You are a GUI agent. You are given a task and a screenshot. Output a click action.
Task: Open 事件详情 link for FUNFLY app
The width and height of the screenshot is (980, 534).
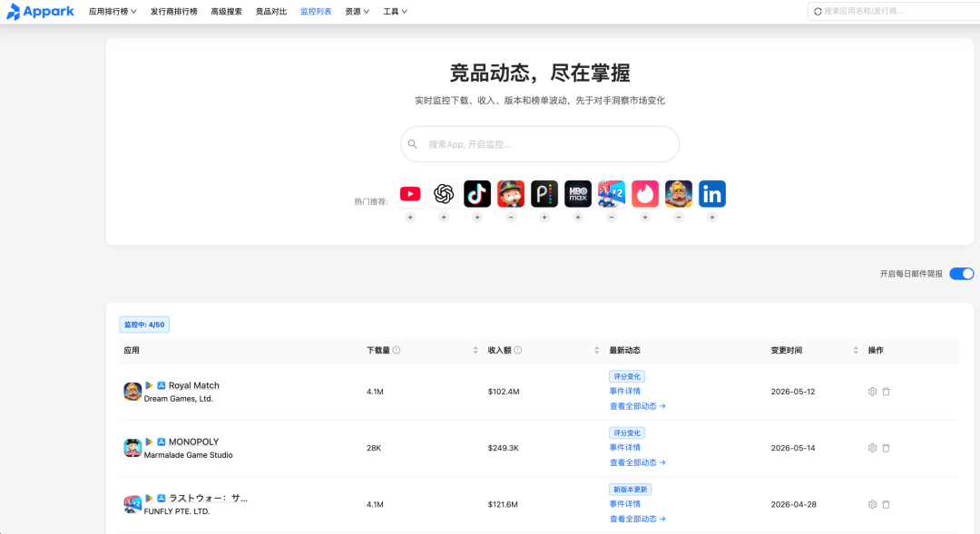point(625,503)
